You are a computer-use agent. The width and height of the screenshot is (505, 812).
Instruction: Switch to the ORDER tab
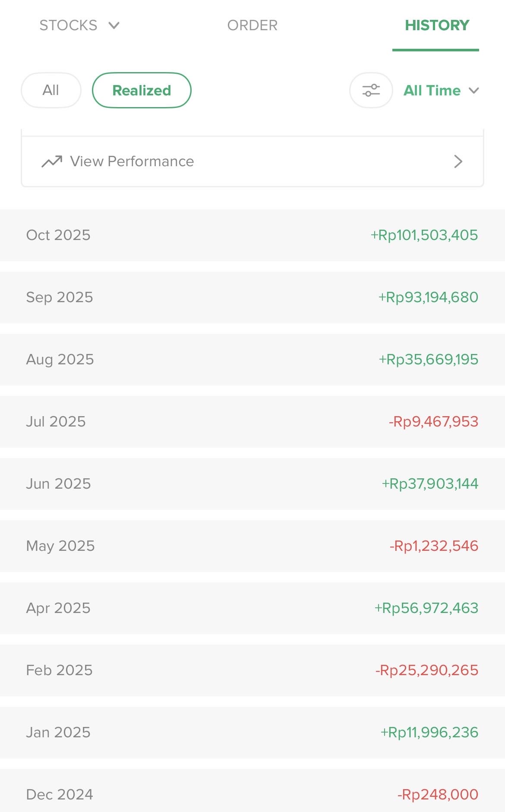point(252,25)
